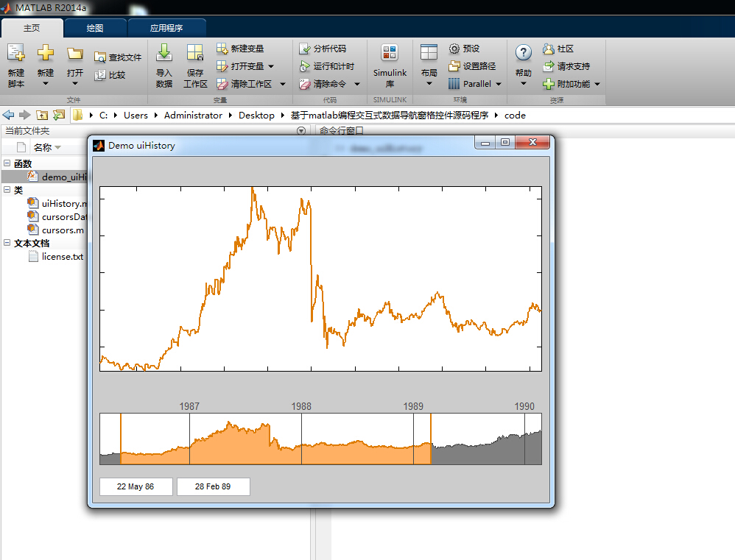Viewport: 735px width, 560px height.
Task: Click Administrator in the address path
Action: click(193, 116)
